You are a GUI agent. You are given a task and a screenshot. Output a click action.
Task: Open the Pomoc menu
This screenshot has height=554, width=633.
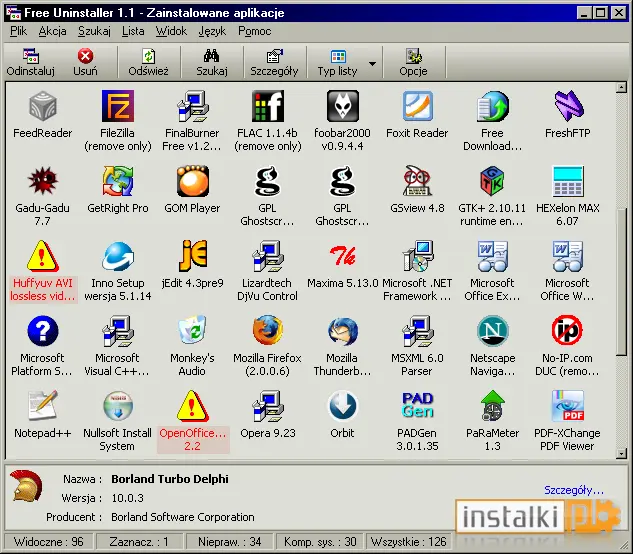pyautogui.click(x=254, y=31)
